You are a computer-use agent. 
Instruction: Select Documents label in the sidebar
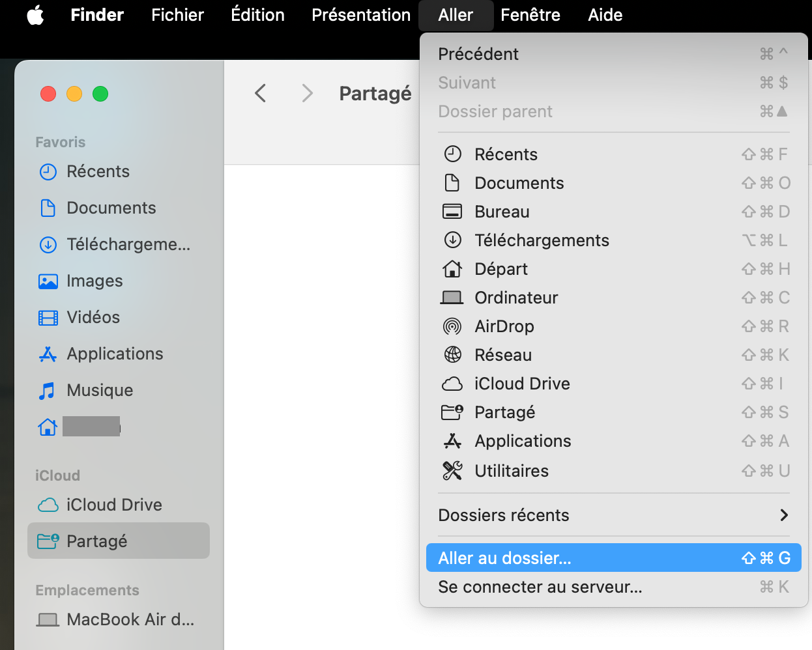point(111,208)
